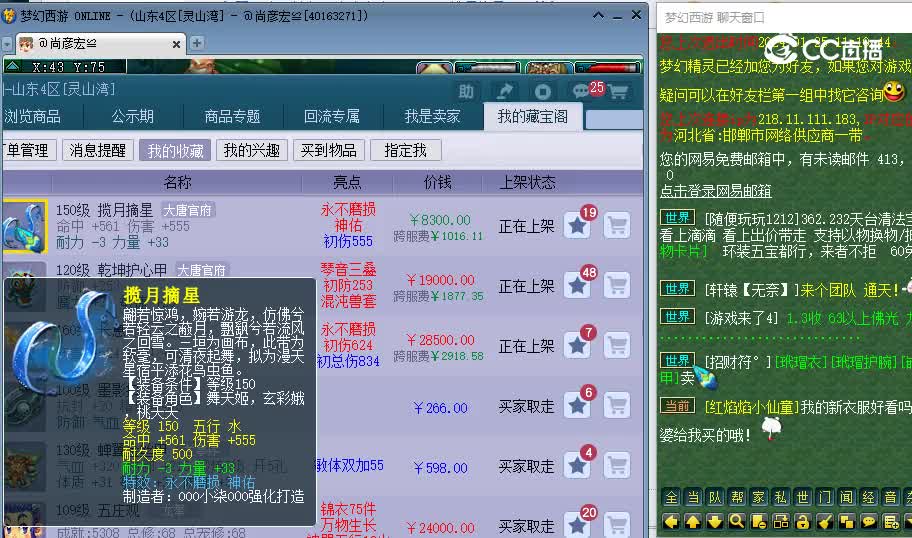Viewport: 912px width, 538px height.
Task: Select the 世 (world) channel filter
Action: tap(803, 497)
